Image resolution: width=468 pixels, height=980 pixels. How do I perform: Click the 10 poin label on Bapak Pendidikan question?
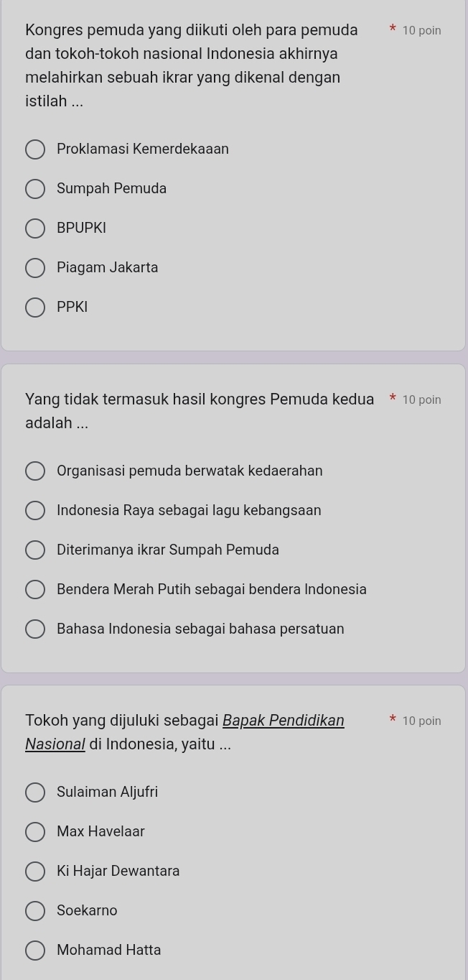(x=421, y=721)
